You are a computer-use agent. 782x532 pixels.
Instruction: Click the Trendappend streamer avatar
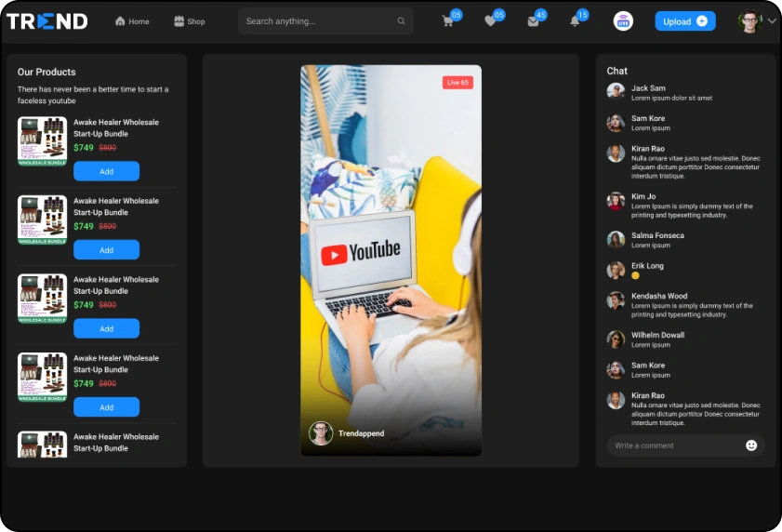(x=321, y=432)
